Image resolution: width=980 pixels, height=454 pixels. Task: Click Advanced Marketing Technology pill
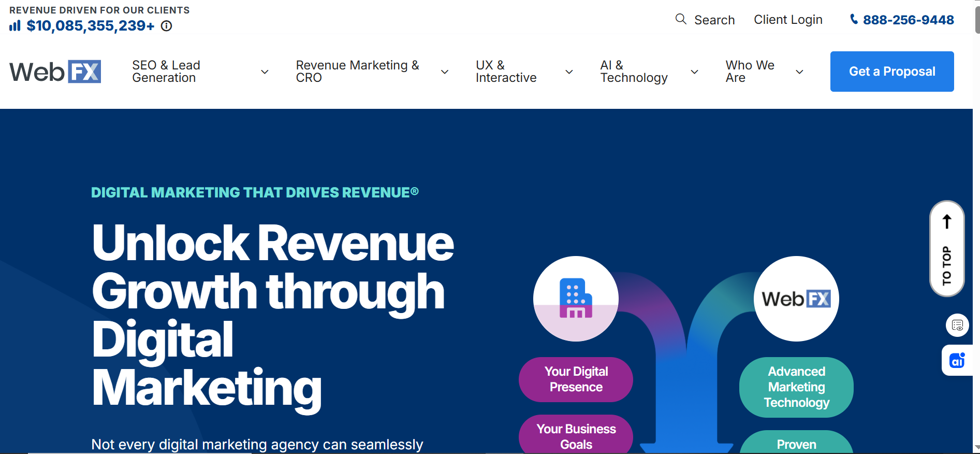click(x=796, y=387)
